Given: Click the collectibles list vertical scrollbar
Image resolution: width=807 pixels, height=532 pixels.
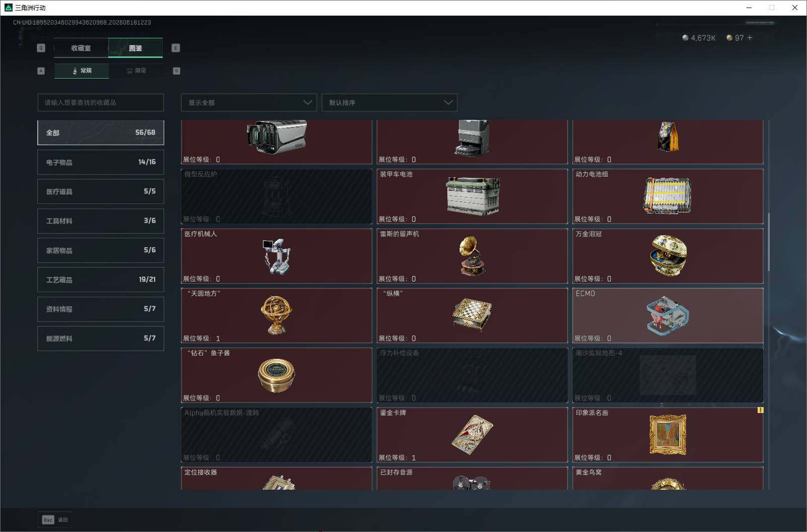Looking at the screenshot, I should tap(768, 242).
